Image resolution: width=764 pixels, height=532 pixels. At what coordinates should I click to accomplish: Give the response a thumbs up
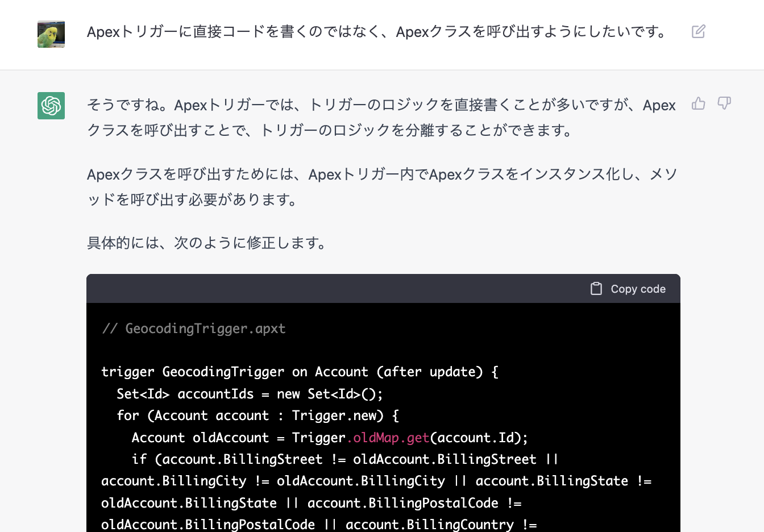(x=699, y=103)
